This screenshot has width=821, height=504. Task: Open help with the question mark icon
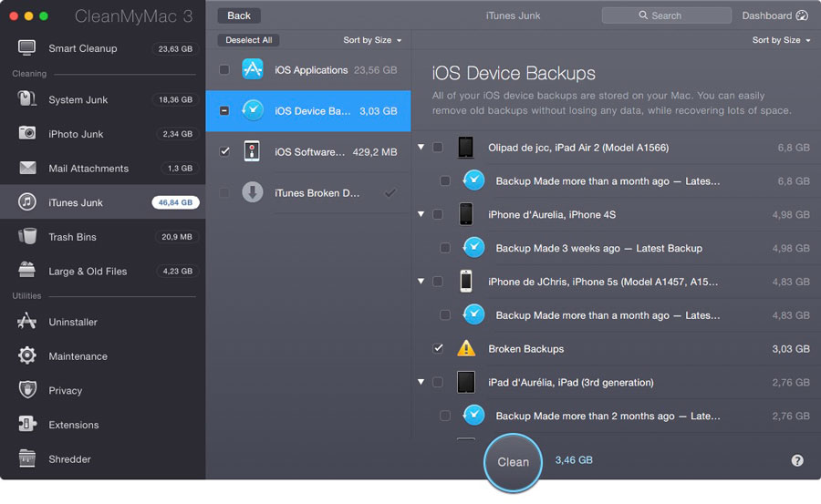797,460
